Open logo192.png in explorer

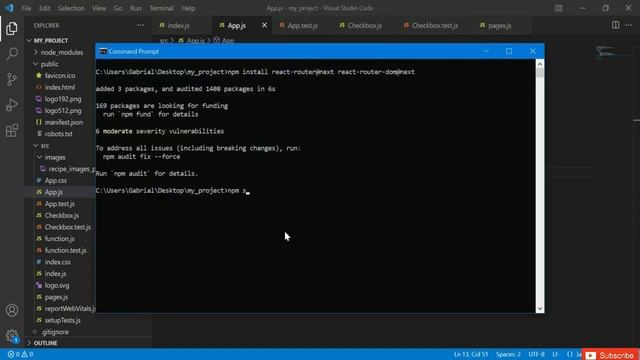pyautogui.click(x=63, y=99)
